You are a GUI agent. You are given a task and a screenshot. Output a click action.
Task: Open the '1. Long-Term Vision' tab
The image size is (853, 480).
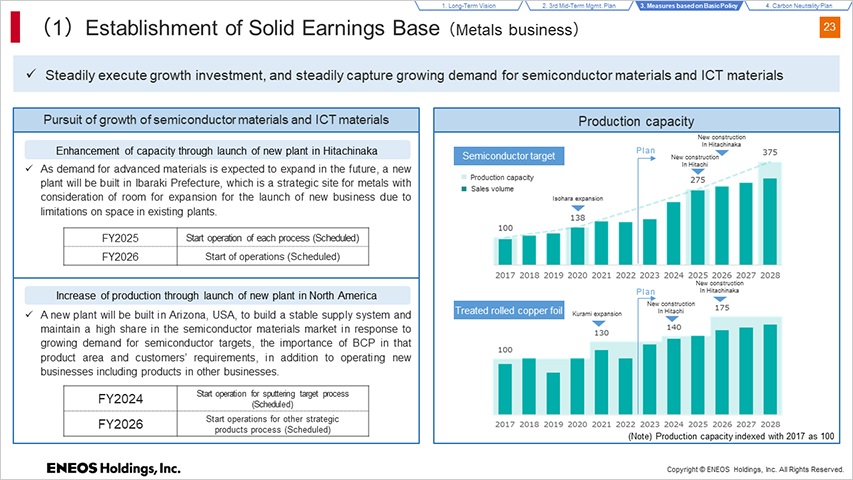point(469,5)
